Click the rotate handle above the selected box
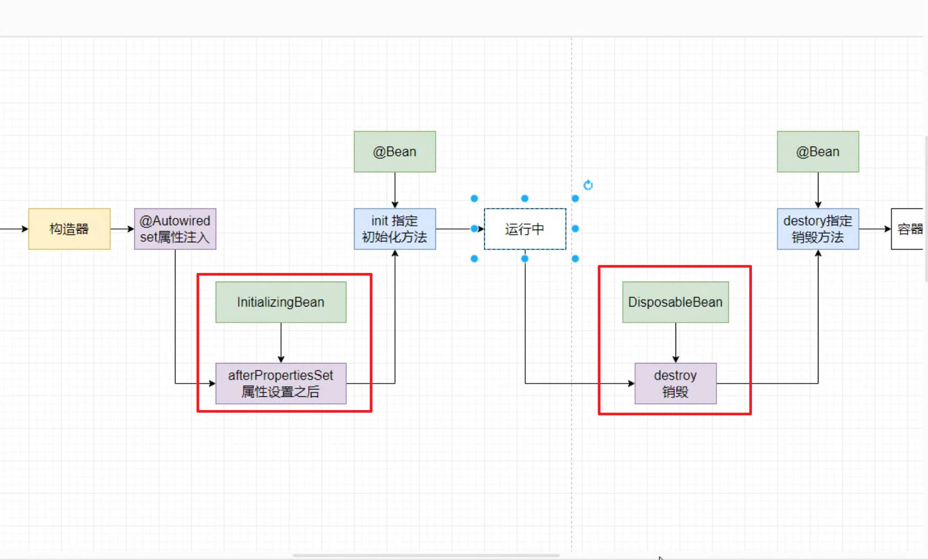928x560 pixels. click(588, 185)
